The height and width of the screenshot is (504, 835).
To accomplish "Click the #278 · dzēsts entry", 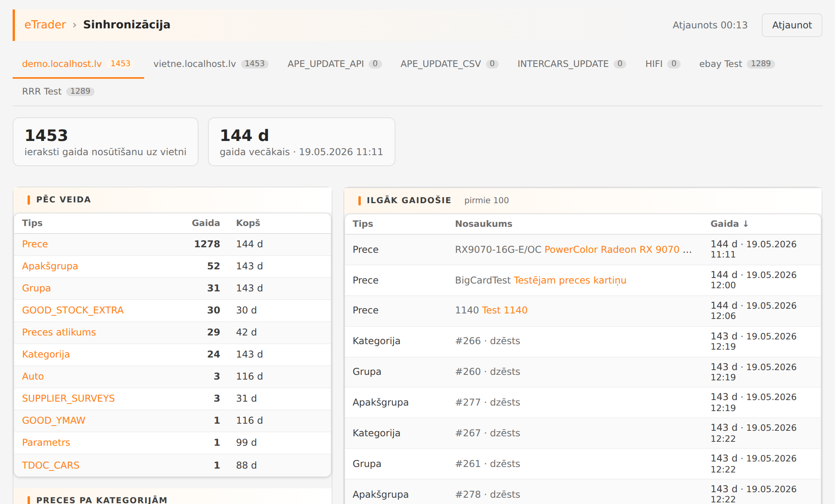I will click(x=488, y=495).
